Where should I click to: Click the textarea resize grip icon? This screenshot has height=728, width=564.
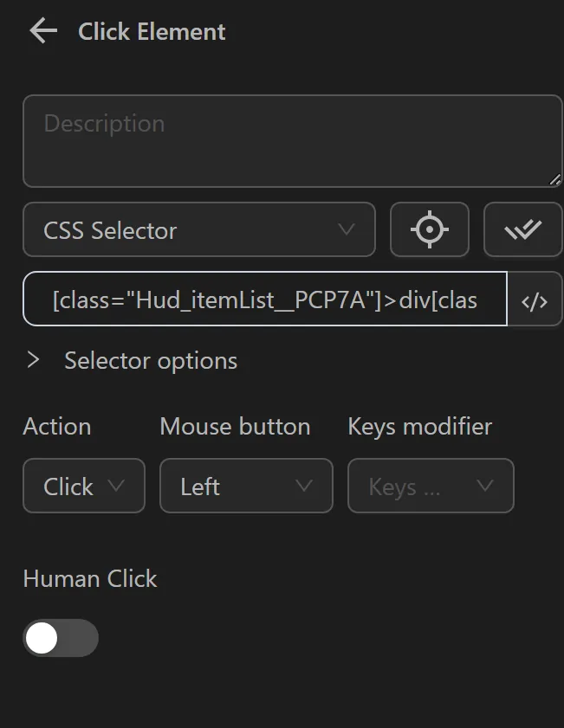tap(554, 180)
